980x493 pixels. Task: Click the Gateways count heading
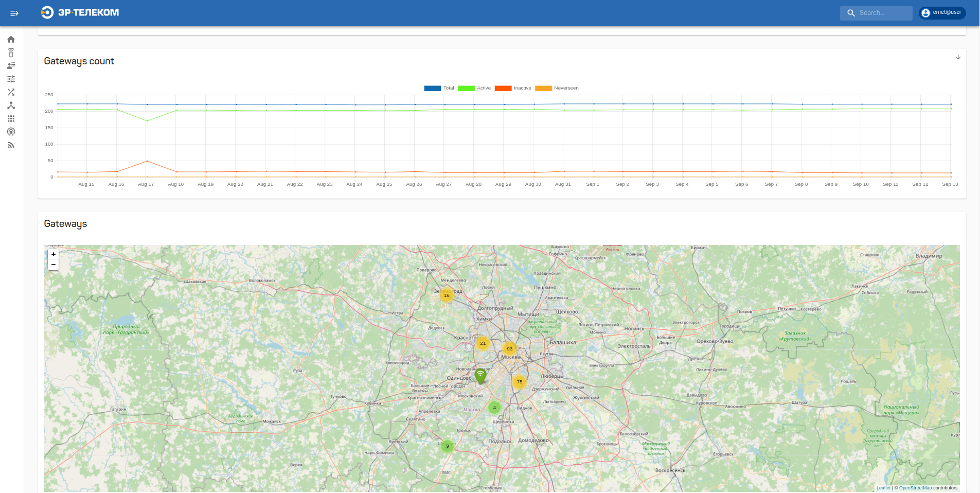pyautogui.click(x=79, y=61)
